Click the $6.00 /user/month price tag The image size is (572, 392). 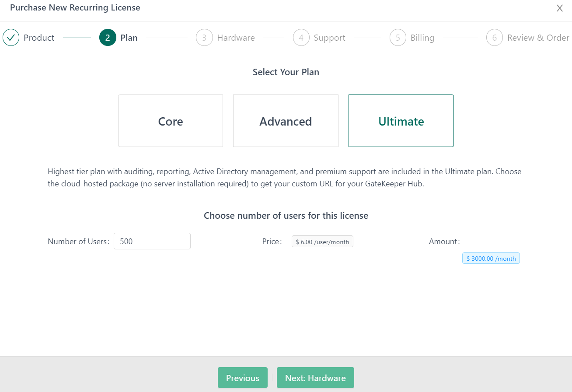(x=322, y=241)
